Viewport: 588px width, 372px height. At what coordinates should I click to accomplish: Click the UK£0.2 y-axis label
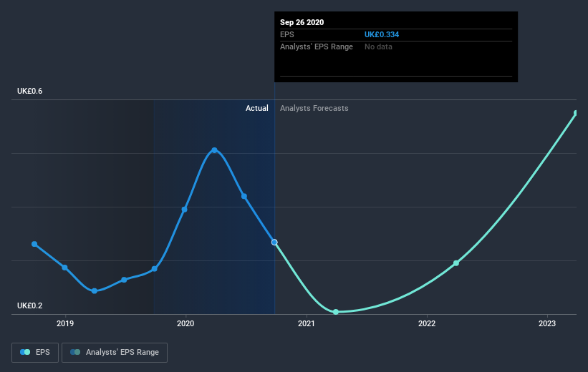pos(29,305)
